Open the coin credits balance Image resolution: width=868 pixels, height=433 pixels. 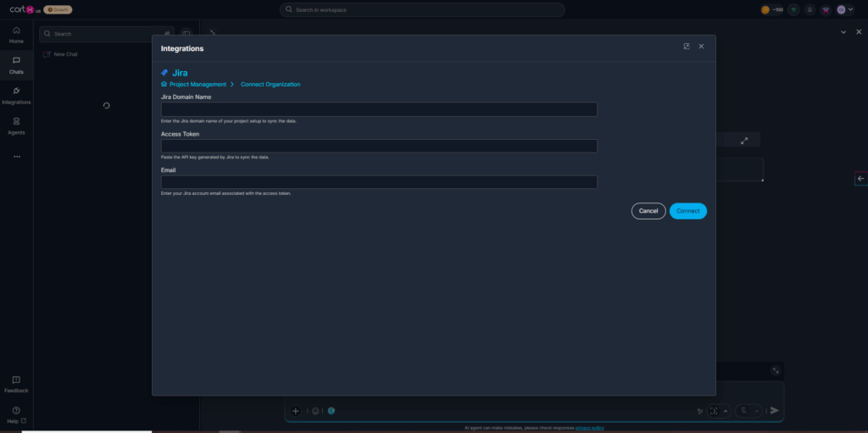tap(772, 9)
